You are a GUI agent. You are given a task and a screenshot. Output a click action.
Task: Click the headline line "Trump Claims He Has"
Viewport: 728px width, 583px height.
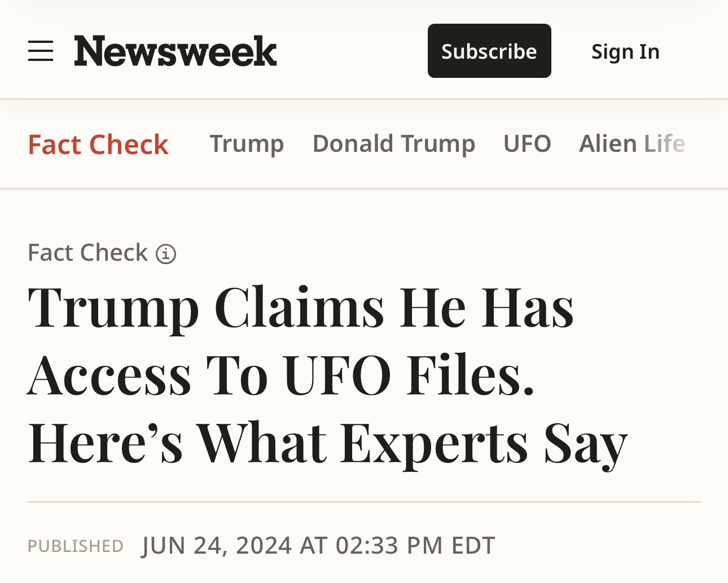(301, 308)
